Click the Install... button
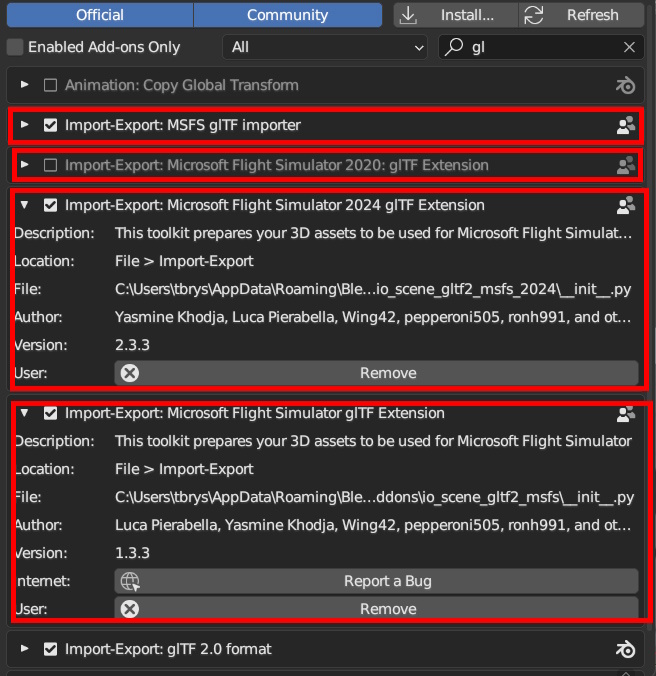Screen dimensions: 656x676 (x=456, y=15)
